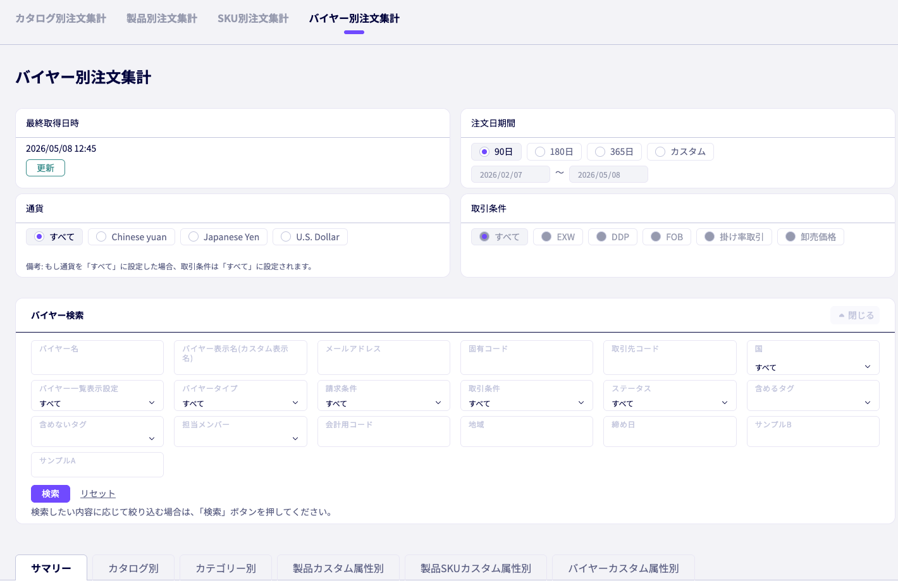Select EXW trade term
This screenshot has height=588, width=898.
tap(558, 237)
